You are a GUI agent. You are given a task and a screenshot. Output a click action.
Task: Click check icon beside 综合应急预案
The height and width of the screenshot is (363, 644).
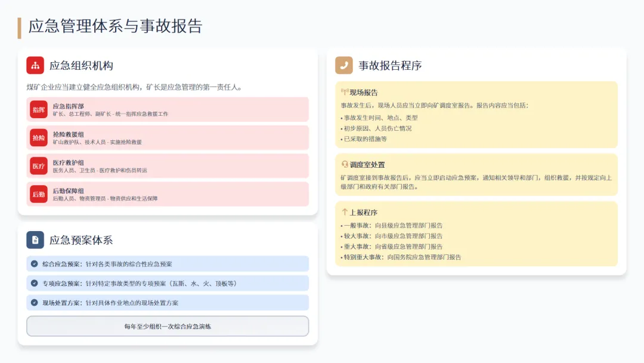(35, 264)
